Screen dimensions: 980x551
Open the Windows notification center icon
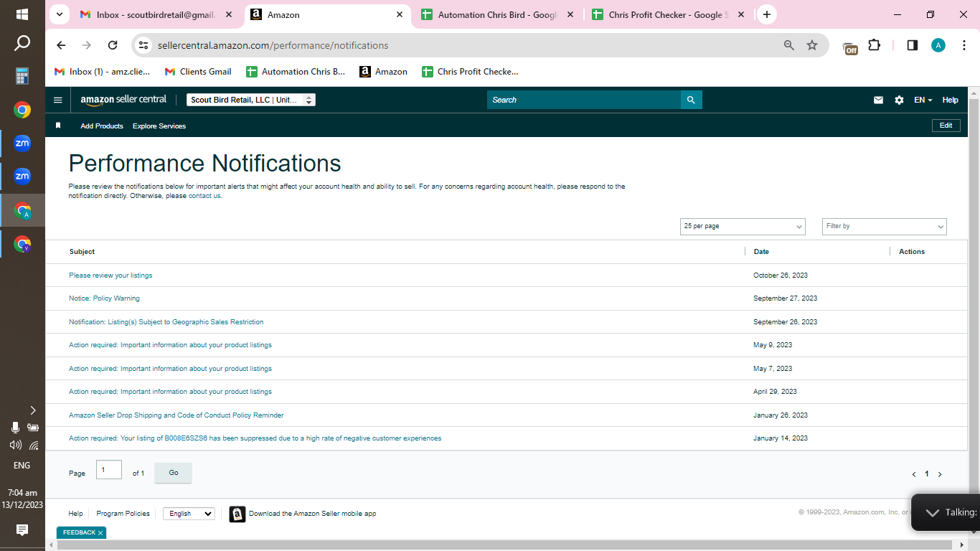pos(22,530)
